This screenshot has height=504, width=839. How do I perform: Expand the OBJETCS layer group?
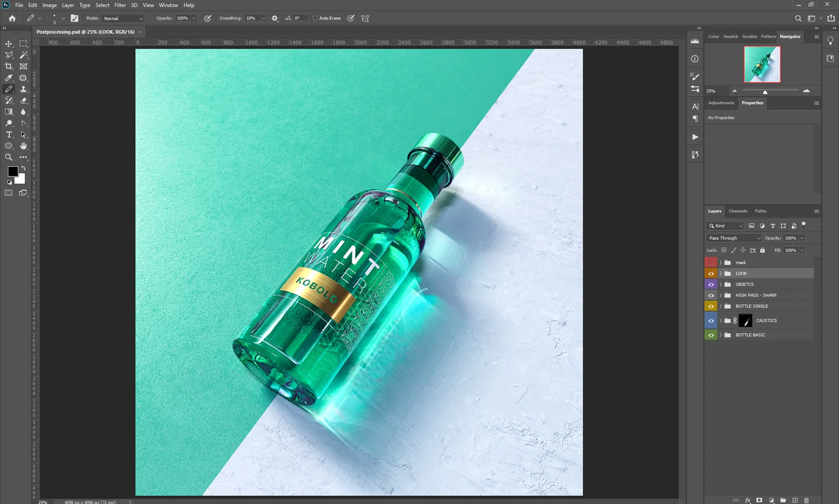coord(720,284)
